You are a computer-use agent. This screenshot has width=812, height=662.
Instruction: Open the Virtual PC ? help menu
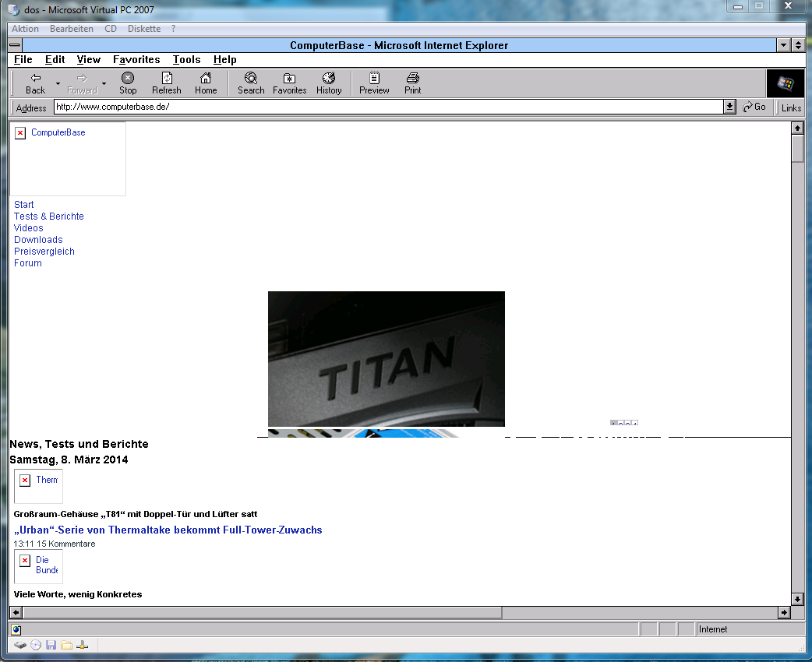(174, 29)
